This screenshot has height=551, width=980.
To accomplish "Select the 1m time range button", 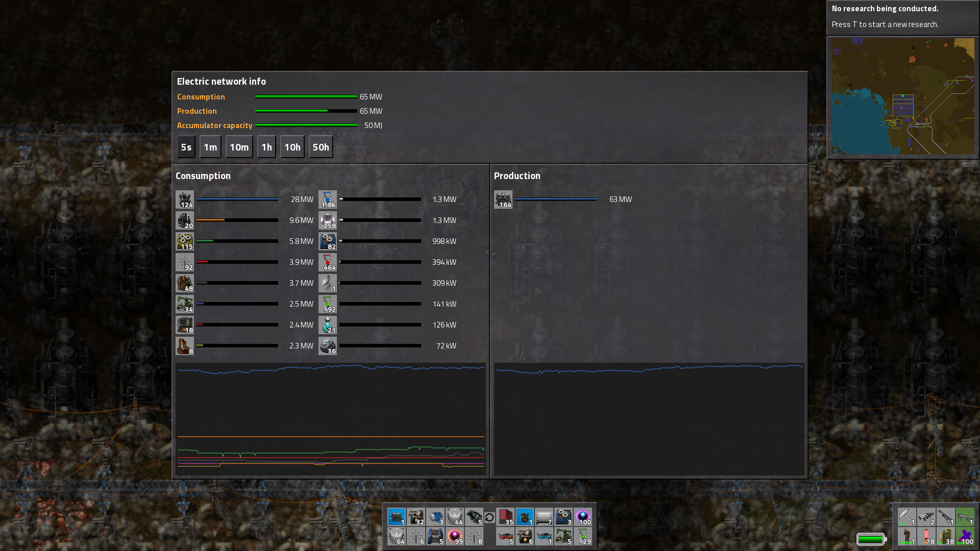I will 210,147.
